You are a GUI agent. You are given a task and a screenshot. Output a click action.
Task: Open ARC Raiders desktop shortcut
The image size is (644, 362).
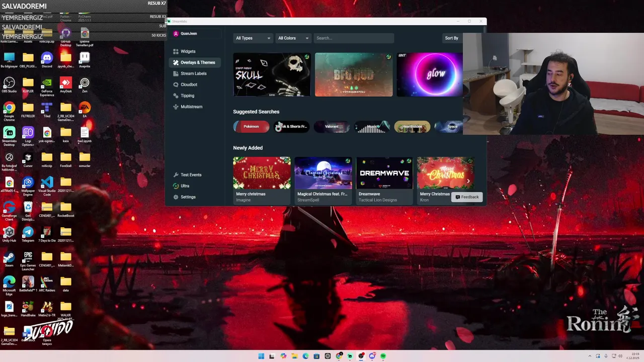click(47, 284)
